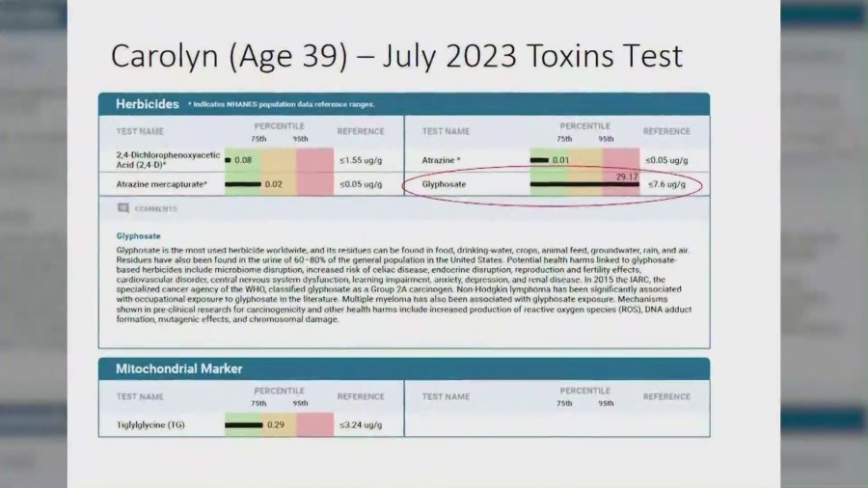Click the 29.17 Glyphosate result value
This screenshot has width=868, height=488.
point(627,176)
